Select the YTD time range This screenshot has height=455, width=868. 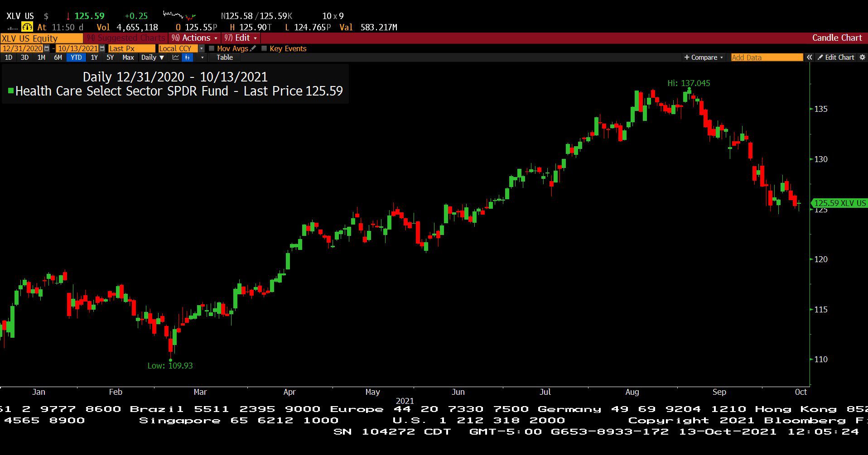(x=76, y=57)
